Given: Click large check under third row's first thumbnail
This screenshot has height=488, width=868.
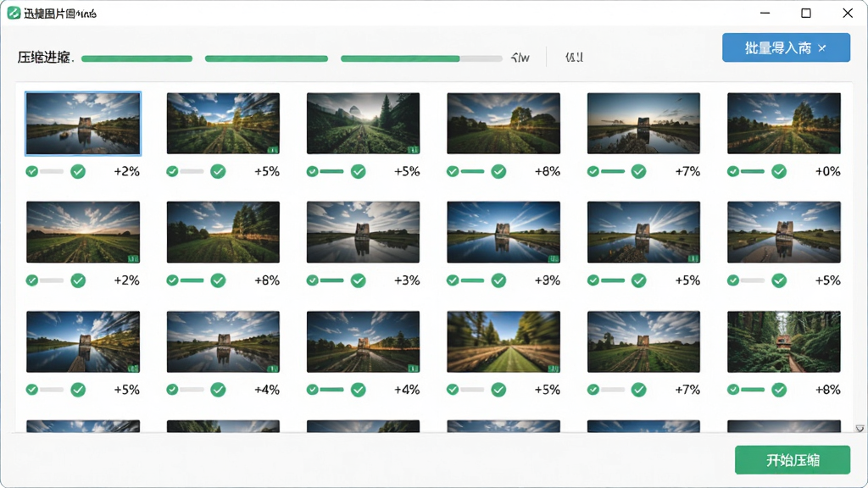Looking at the screenshot, I should coord(78,390).
